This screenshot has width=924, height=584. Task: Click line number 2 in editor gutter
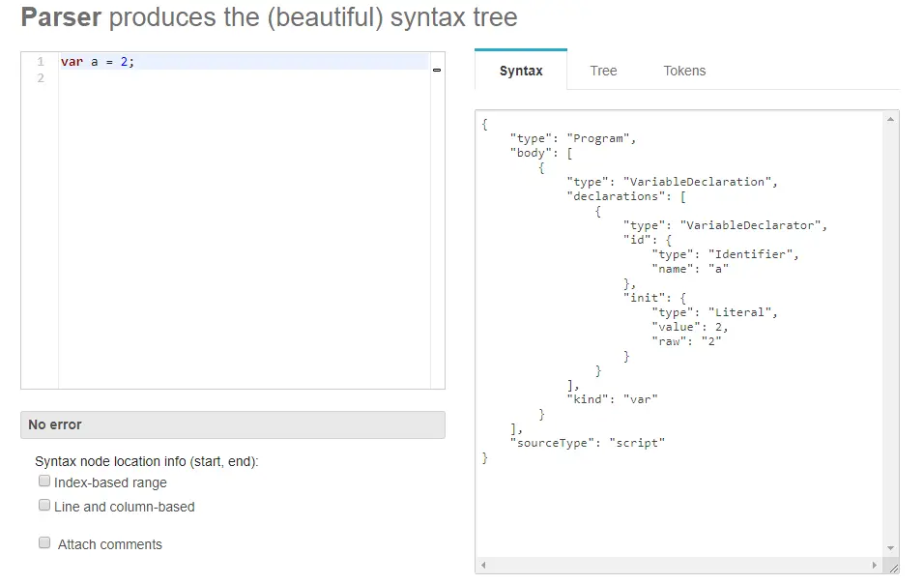(41, 78)
